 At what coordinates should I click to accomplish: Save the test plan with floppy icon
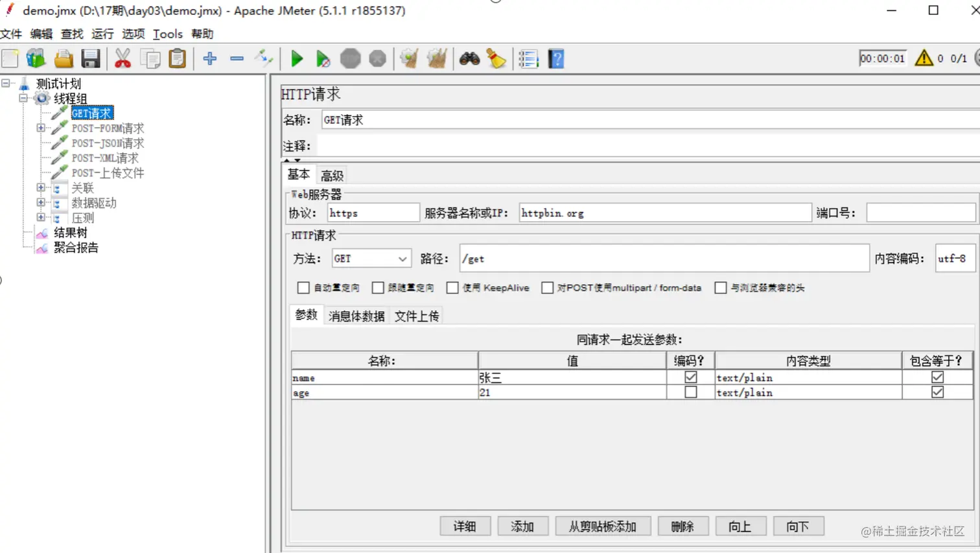[x=91, y=59]
